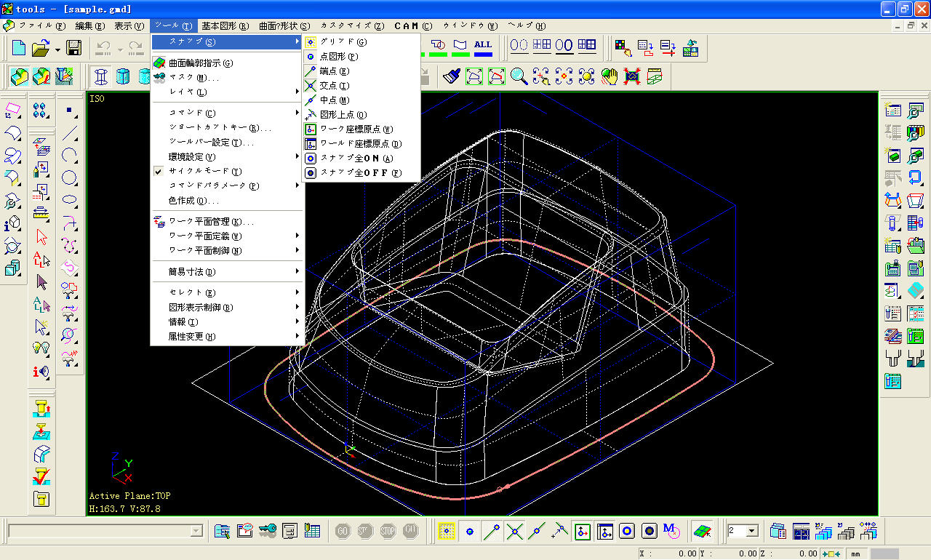
Task: Click the command history input box
Action: pyautogui.click(x=99, y=532)
